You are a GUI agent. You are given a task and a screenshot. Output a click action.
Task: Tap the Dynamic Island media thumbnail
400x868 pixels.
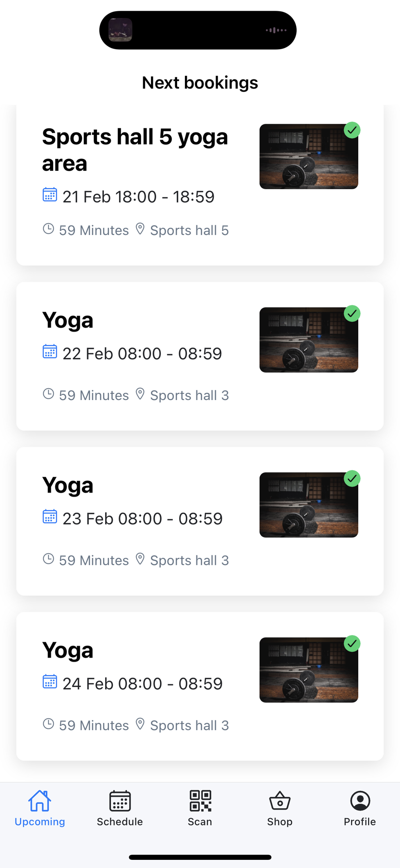(120, 30)
